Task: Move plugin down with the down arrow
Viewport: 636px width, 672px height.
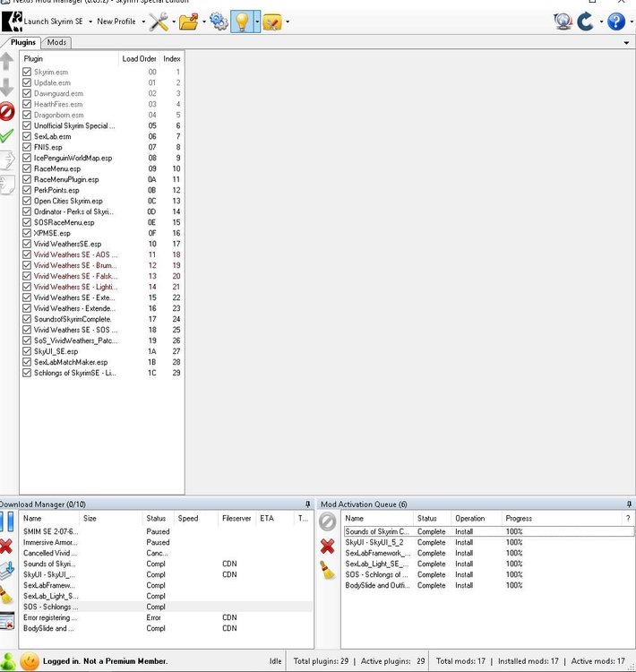Action: [7, 87]
